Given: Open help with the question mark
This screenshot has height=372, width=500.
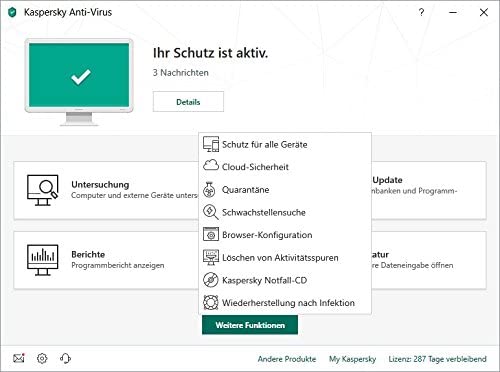Looking at the screenshot, I should coord(421,13).
